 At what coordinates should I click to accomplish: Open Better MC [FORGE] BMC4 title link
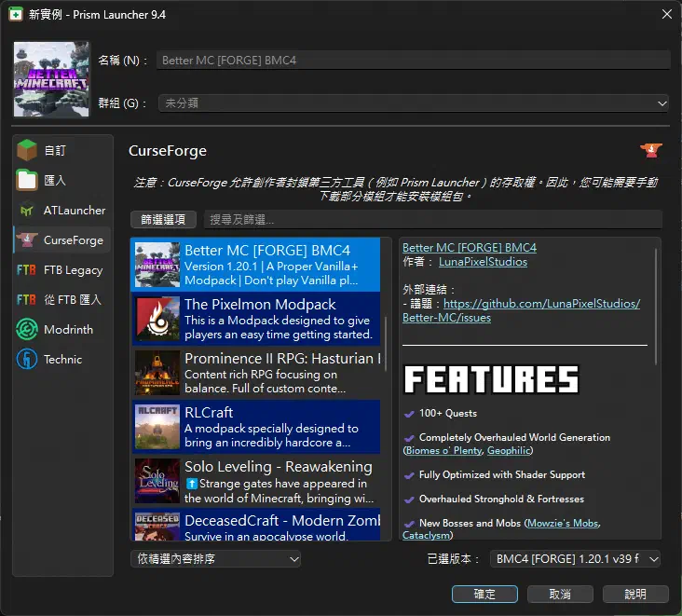tap(470, 248)
